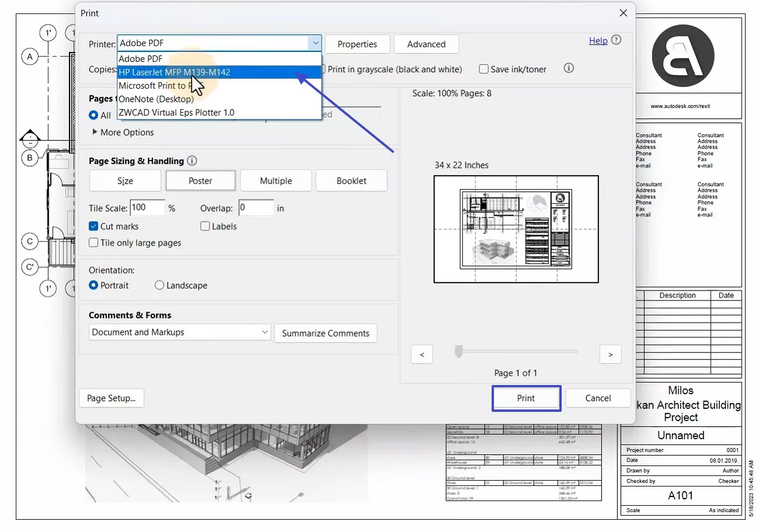Click inside the Tile Scale input field
This screenshot has width=759, height=532.
[x=147, y=208]
